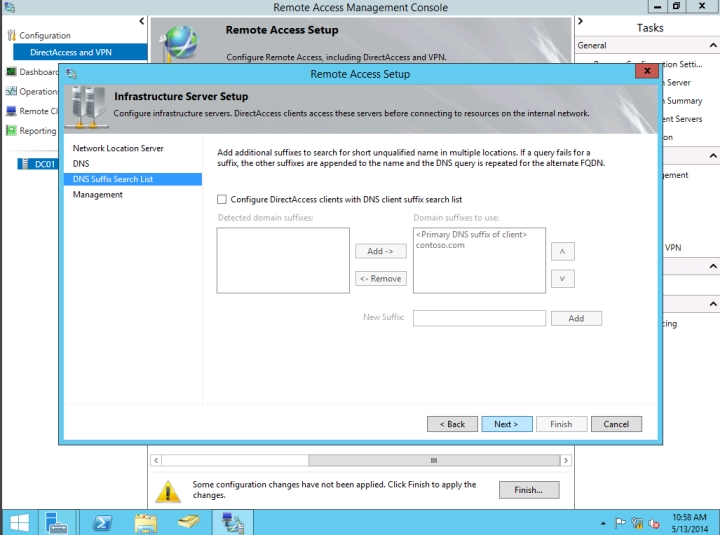Click Add -> suffix button
Image resolution: width=720 pixels, height=535 pixels.
[381, 251]
